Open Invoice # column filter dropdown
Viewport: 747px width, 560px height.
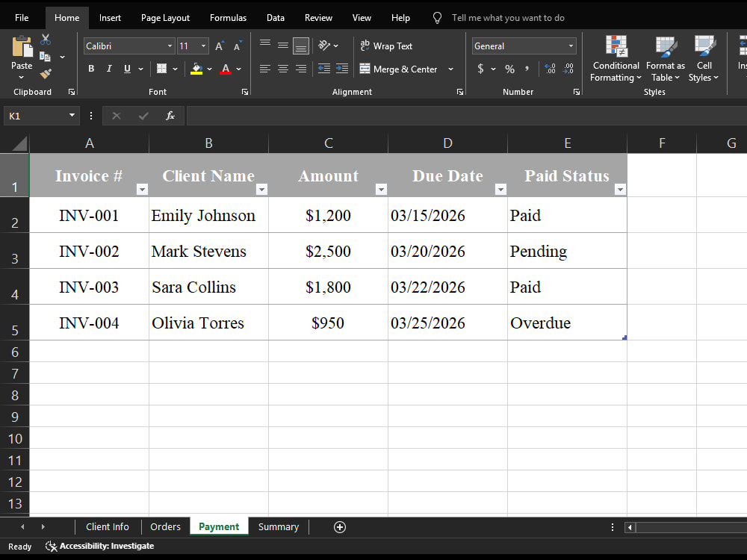pos(142,190)
